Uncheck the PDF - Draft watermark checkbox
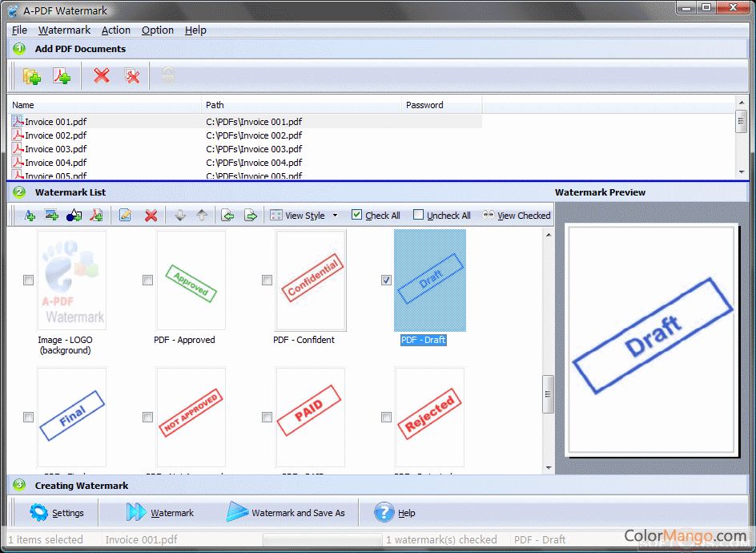This screenshot has width=756, height=553. pos(386,281)
